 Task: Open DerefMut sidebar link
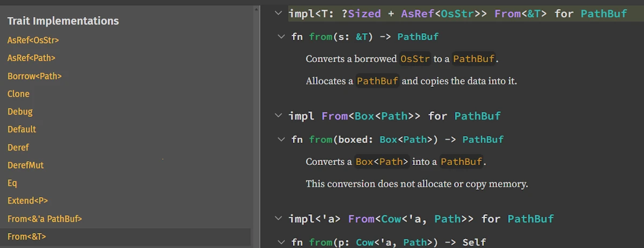click(x=25, y=165)
